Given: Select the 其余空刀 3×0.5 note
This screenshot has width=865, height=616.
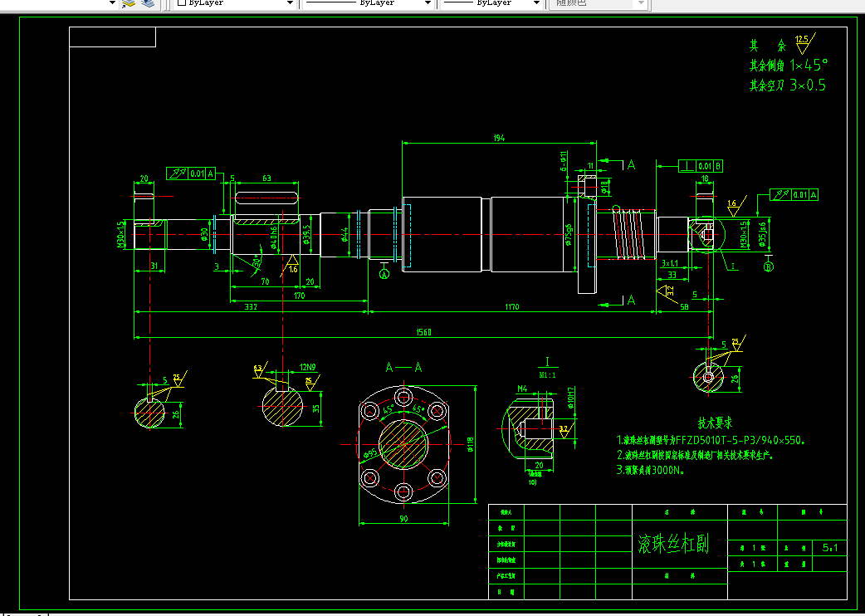Looking at the screenshot, I should click(x=787, y=85).
